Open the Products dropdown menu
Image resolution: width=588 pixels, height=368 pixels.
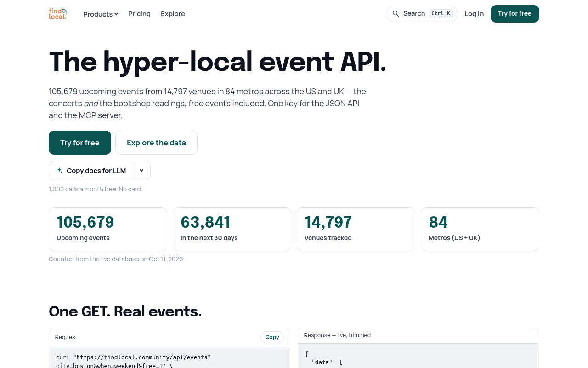101,14
